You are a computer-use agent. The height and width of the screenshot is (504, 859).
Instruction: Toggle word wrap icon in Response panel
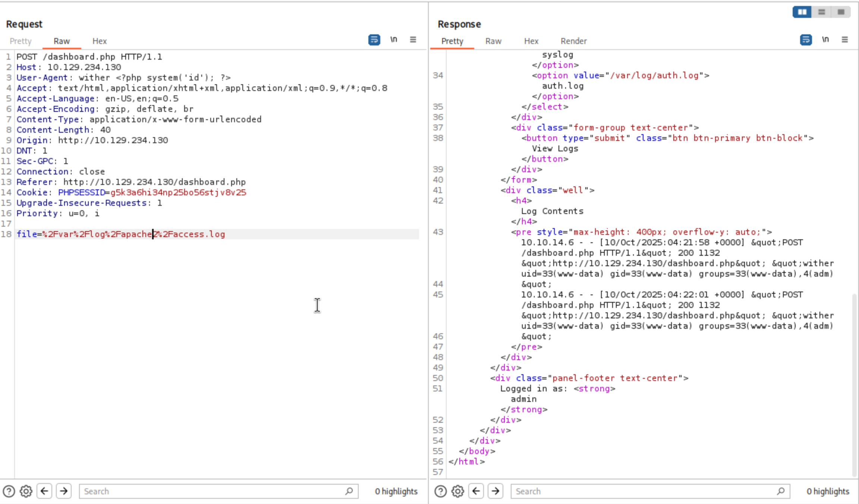(806, 40)
